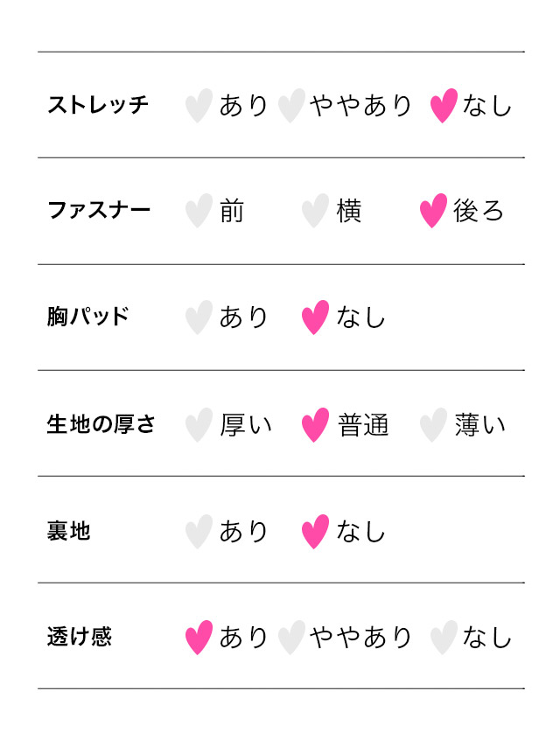Click the ストレッチ row label
Image resolution: width=560 pixels, height=747 pixels.
pyautogui.click(x=98, y=105)
